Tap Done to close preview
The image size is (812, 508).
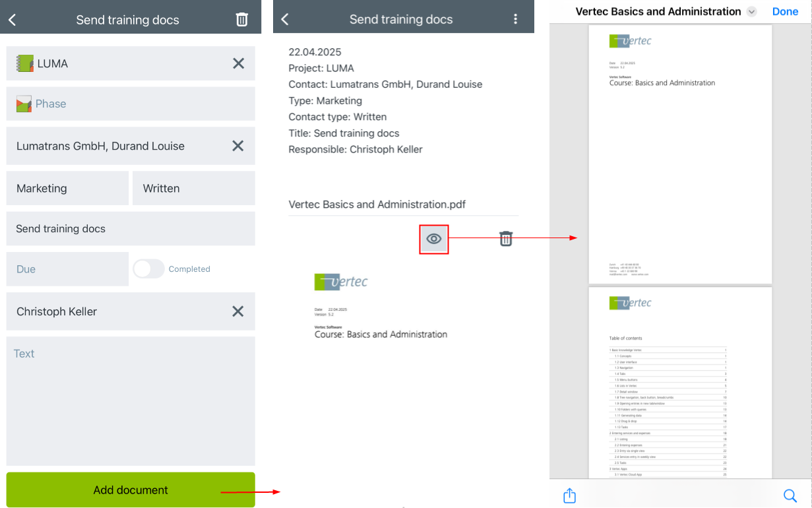pyautogui.click(x=785, y=12)
